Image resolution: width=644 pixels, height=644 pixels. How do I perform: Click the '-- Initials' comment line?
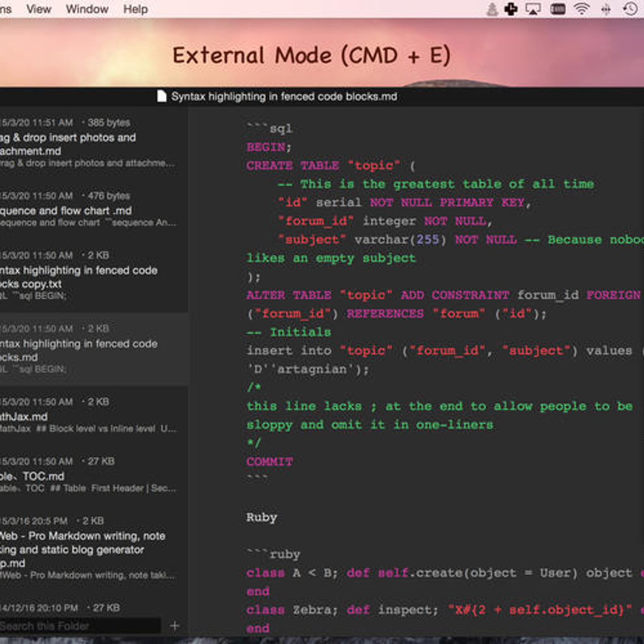[289, 332]
